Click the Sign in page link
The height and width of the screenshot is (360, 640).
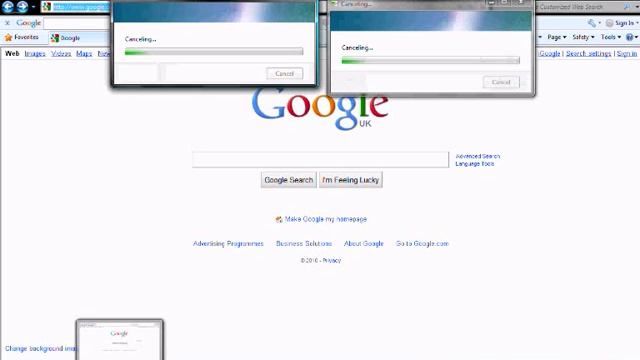(627, 53)
